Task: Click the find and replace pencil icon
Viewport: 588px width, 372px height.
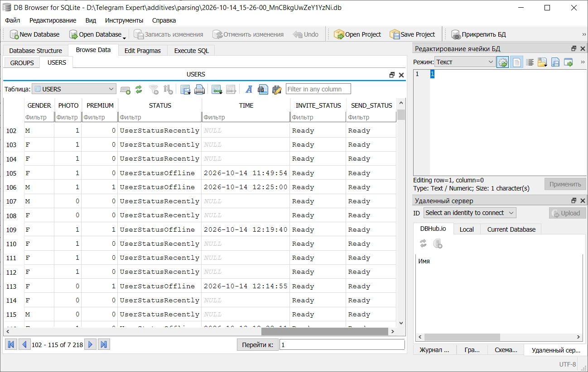Action: click(277, 90)
